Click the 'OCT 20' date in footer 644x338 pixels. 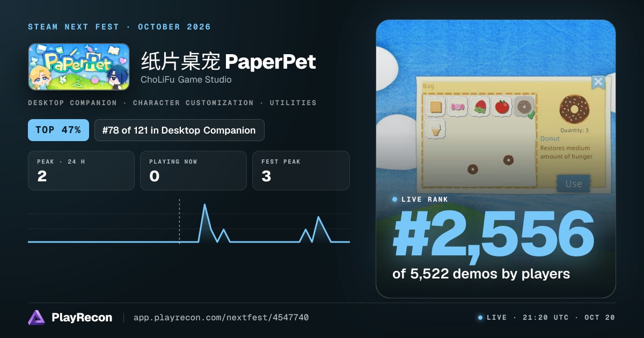point(600,318)
